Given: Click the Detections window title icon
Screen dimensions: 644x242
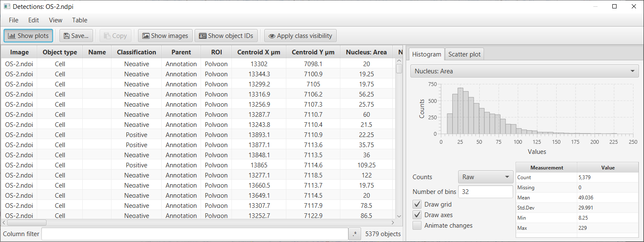Looking at the screenshot, I should pyautogui.click(x=7, y=6).
